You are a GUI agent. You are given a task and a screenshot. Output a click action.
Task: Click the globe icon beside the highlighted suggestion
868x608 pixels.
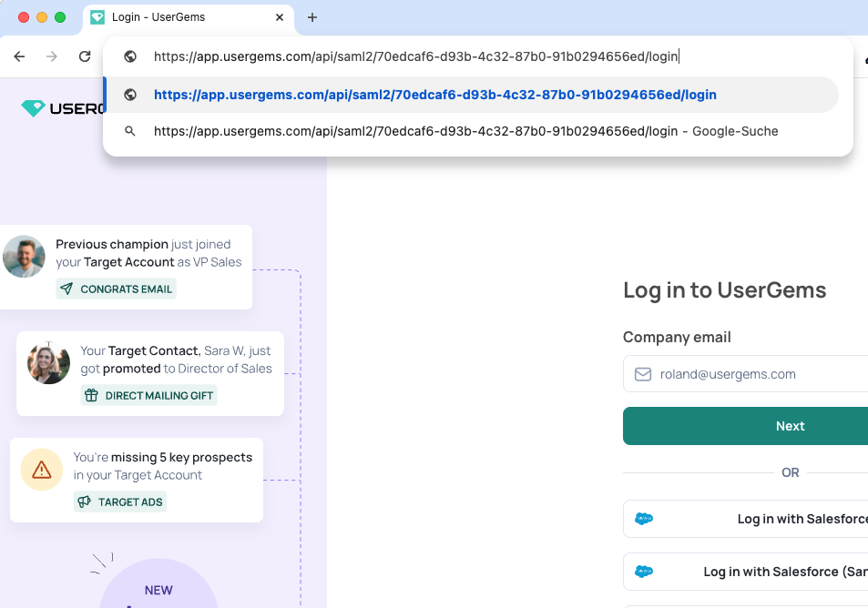130,95
